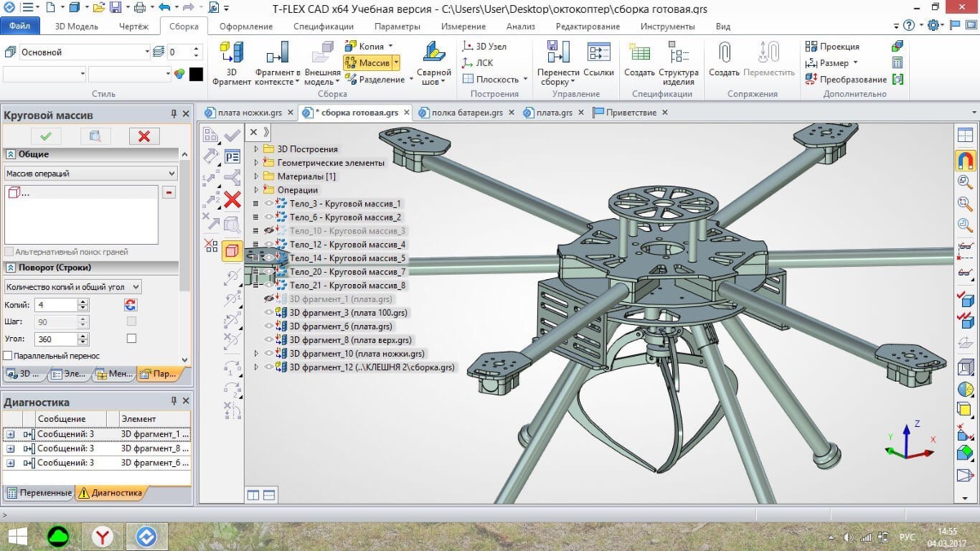
Task: Open the Основной style dropdown
Action: point(147,52)
